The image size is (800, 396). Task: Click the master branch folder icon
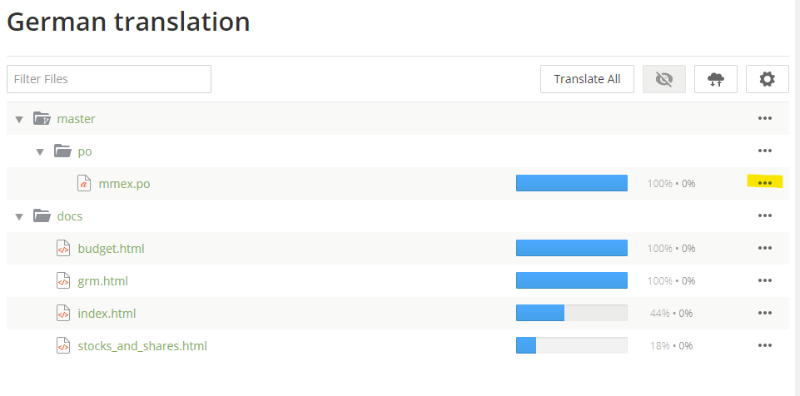(x=42, y=118)
